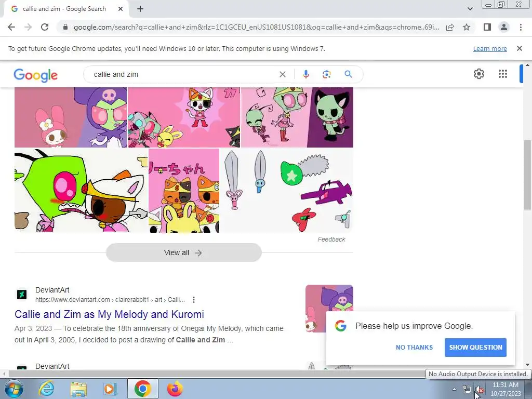Launch Internet Explorer from taskbar

46,389
